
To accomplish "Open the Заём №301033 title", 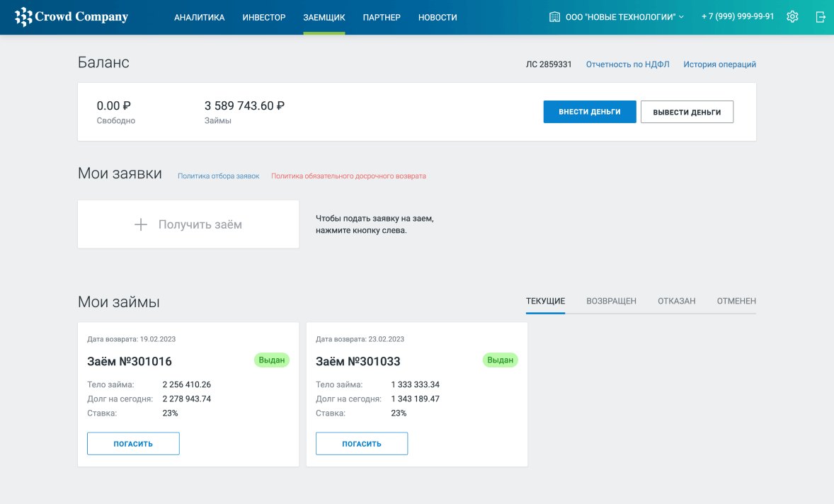I will pos(358,362).
